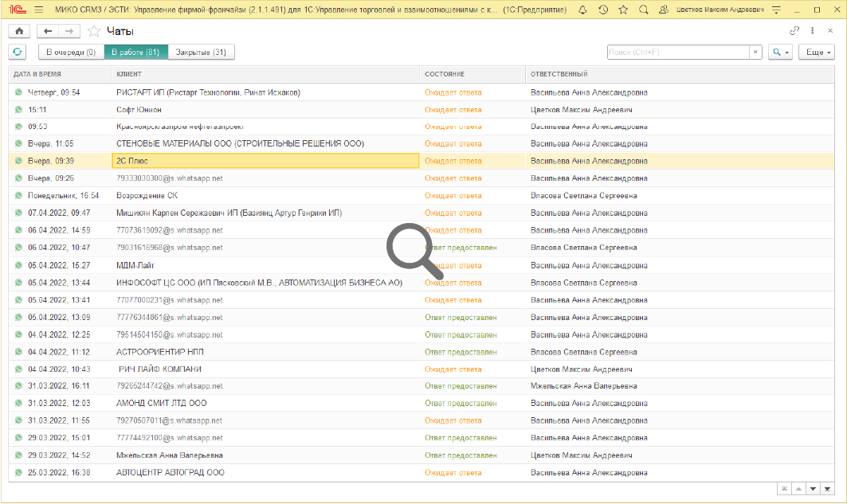The width and height of the screenshot is (847, 504).
Task: Select client 79333030300@s.whatsapp.net
Action: coord(265,178)
